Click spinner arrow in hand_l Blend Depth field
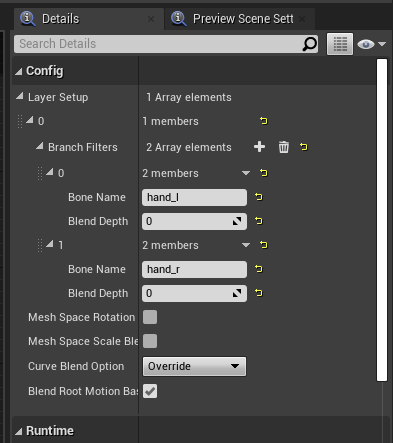 (237, 221)
